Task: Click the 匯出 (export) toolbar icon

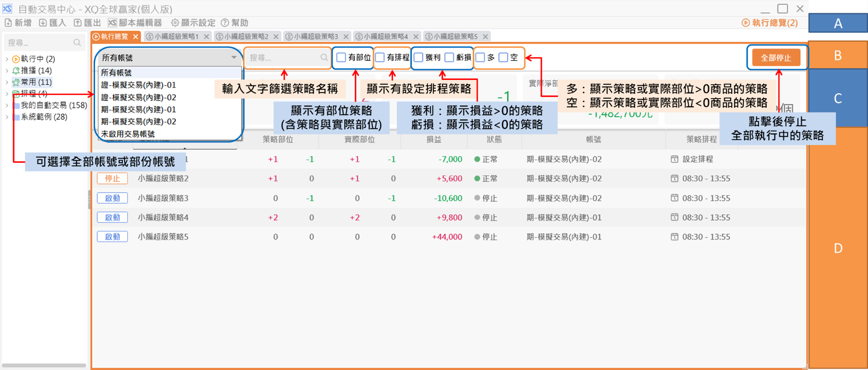Action: click(78, 23)
